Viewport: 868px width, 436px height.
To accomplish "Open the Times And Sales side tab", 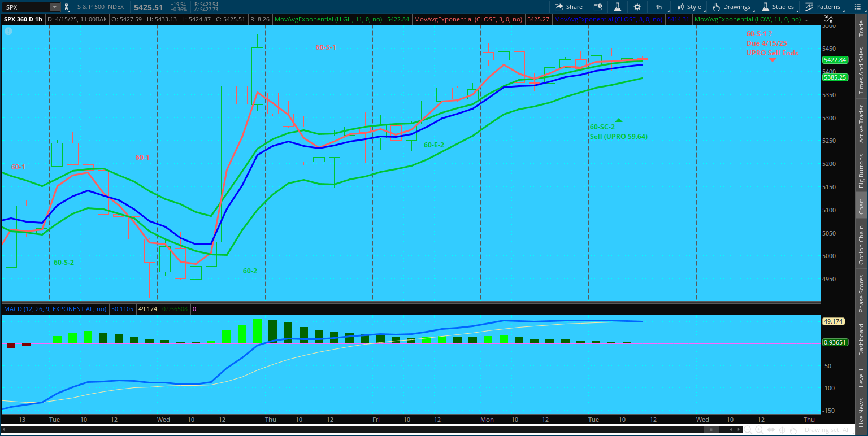I will [861, 71].
